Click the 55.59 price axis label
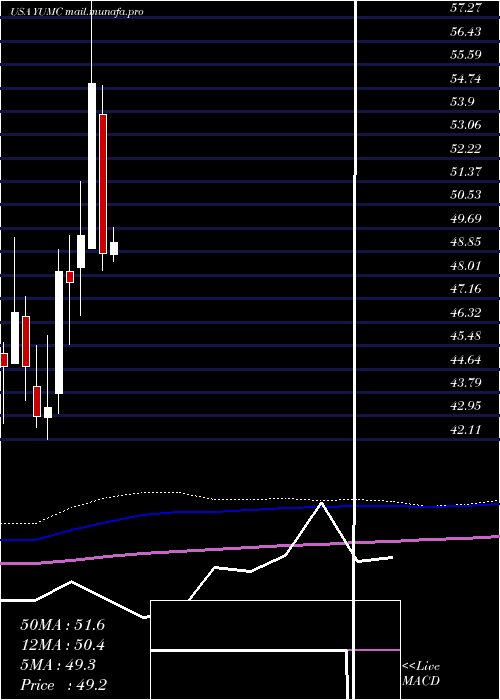500x700 pixels. tap(466, 54)
